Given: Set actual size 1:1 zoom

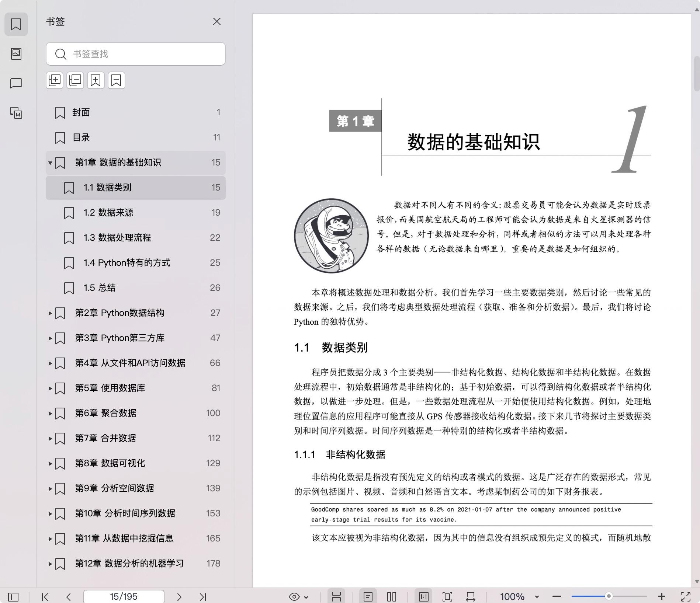Looking at the screenshot, I should 423,597.
